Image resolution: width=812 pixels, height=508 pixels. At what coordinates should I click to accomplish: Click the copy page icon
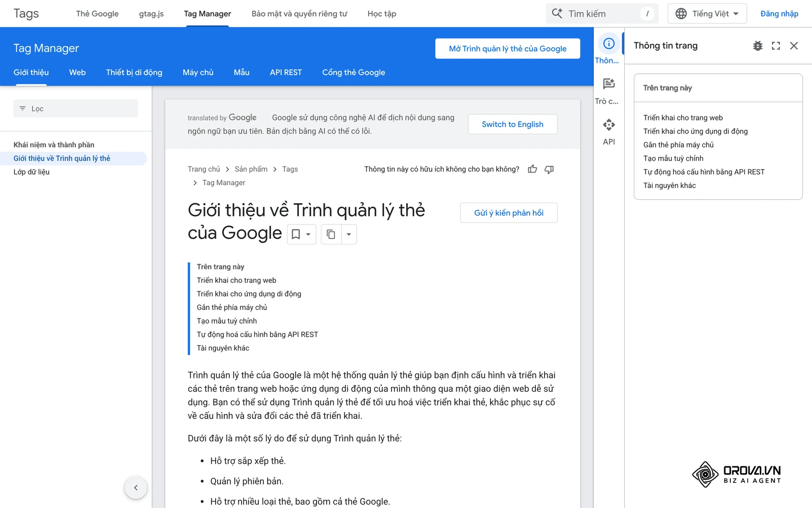click(x=331, y=234)
